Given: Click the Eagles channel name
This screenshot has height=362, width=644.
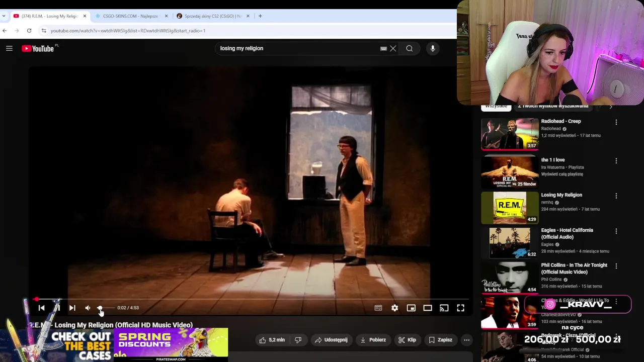Looking at the screenshot, I should click(x=547, y=244).
